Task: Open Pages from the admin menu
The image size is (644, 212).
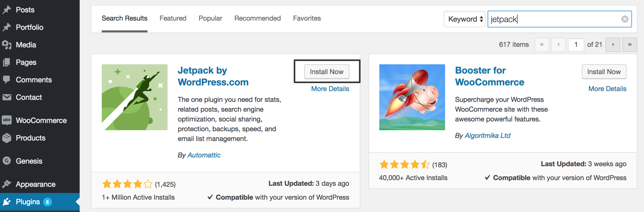Action: point(26,62)
